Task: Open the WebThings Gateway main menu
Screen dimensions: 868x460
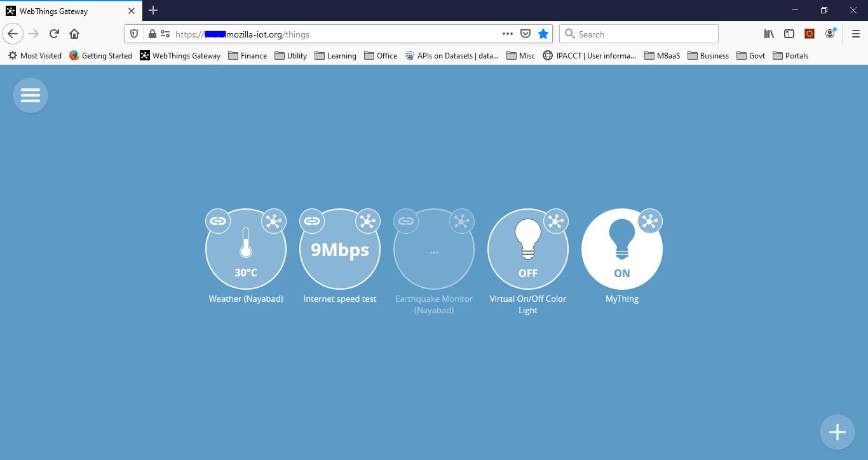Action: tap(30, 95)
